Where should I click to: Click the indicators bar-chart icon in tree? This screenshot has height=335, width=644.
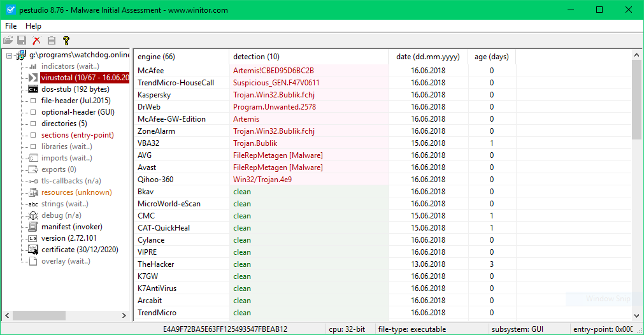click(33, 66)
